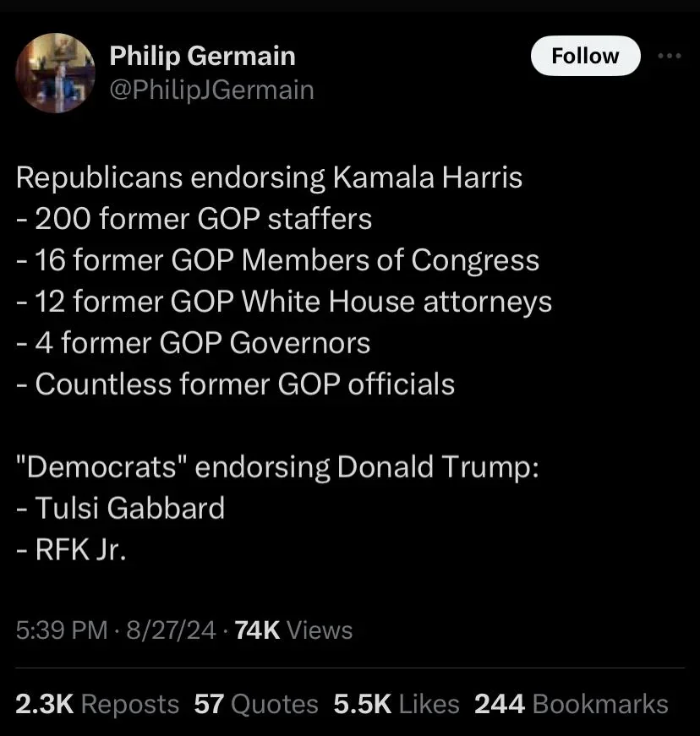Click the '16 former GOP Members of Congress' line
This screenshot has width=700, height=736.
(x=278, y=260)
